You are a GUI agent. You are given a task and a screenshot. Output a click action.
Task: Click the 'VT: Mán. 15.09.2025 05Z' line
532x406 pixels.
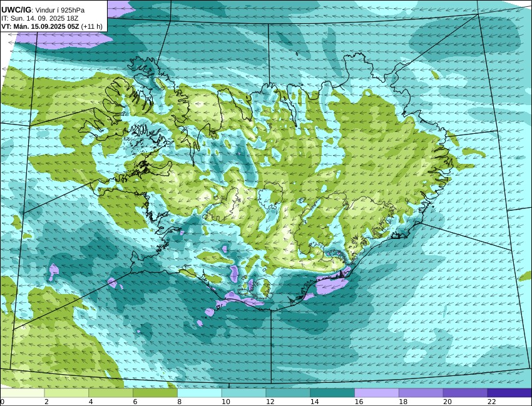[x=41, y=26]
